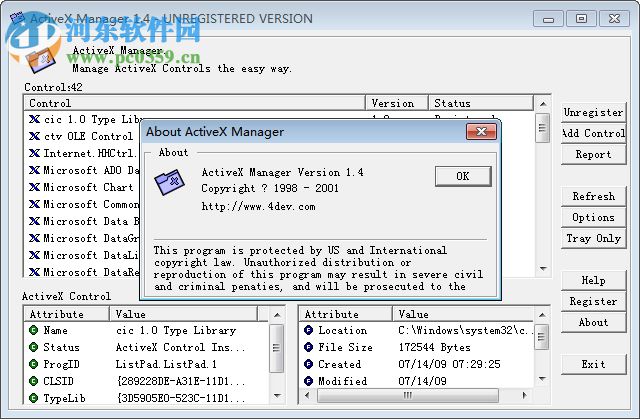Viewport: 640px width, 419px height.
Task: Open the Report button
Action: [x=593, y=155]
